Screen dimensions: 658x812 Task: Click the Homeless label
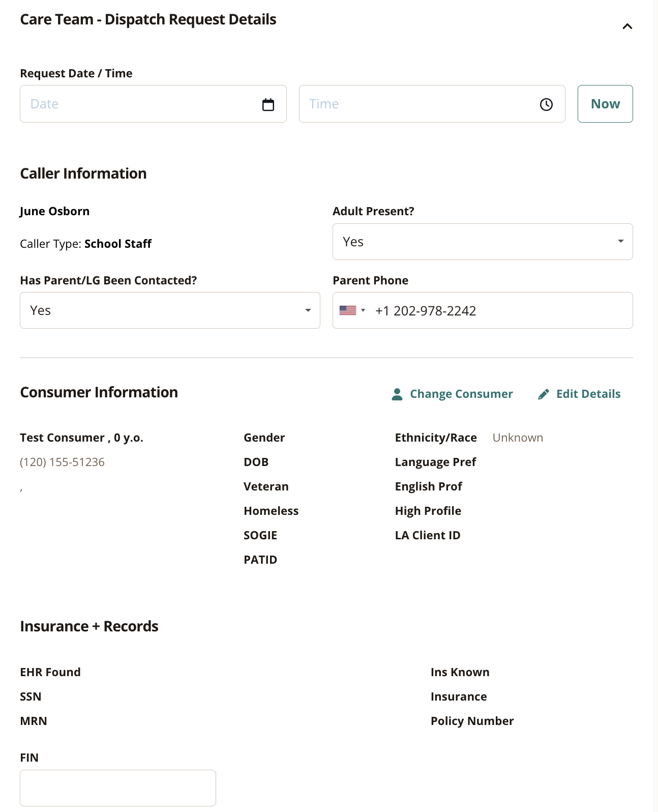click(x=271, y=511)
